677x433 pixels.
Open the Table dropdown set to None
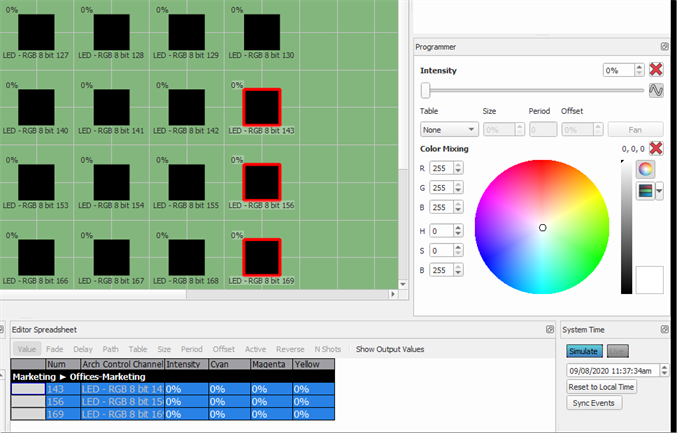448,129
